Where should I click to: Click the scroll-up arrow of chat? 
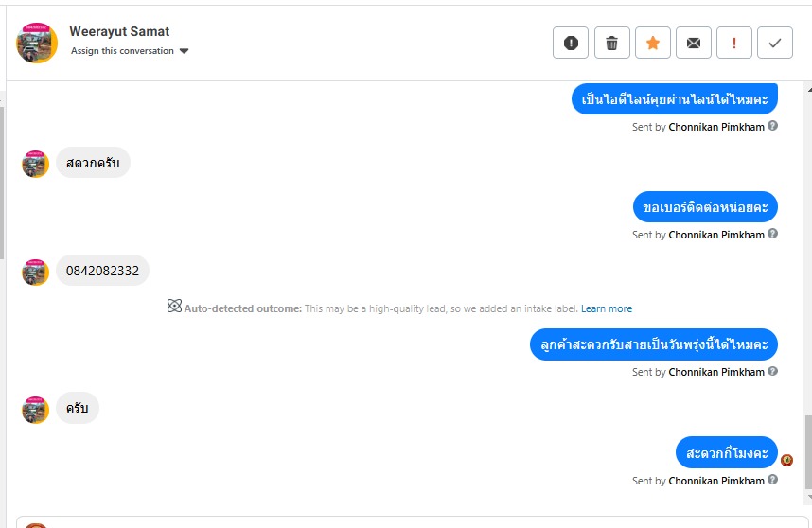coord(809,90)
